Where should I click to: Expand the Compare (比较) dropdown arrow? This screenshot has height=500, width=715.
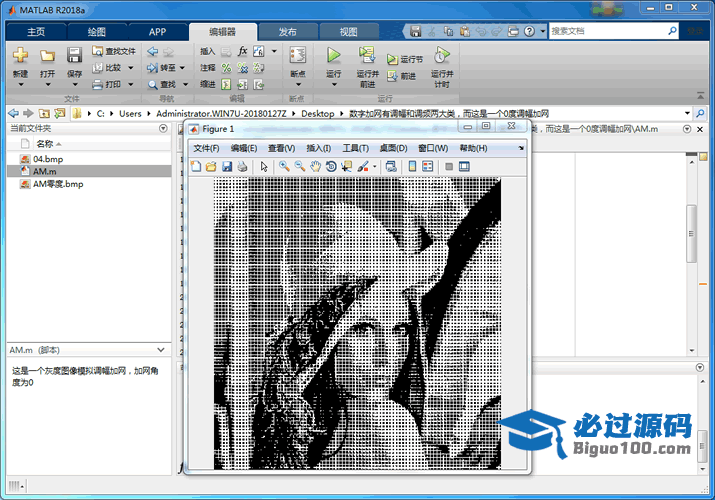[x=130, y=68]
